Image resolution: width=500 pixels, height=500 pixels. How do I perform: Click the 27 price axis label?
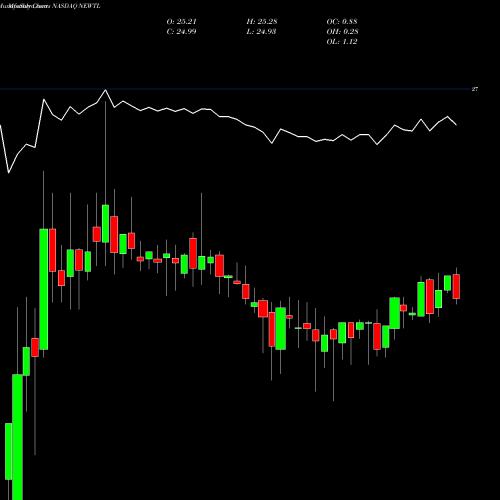[x=475, y=89]
